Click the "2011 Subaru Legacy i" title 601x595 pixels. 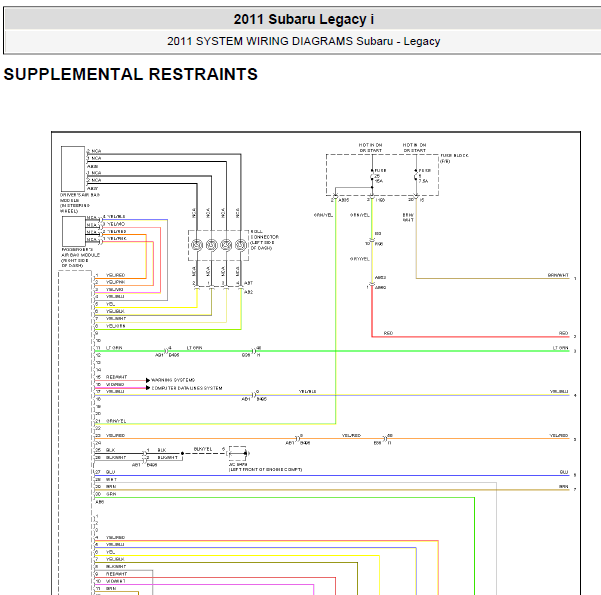[x=304, y=19]
